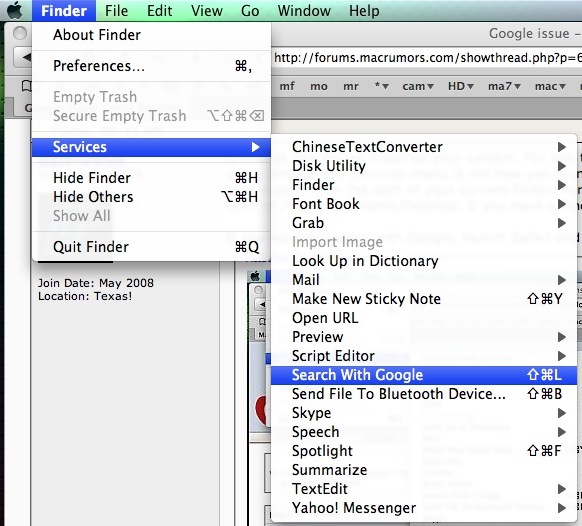Expand the Yahoo! Messenger submenu

(424, 508)
